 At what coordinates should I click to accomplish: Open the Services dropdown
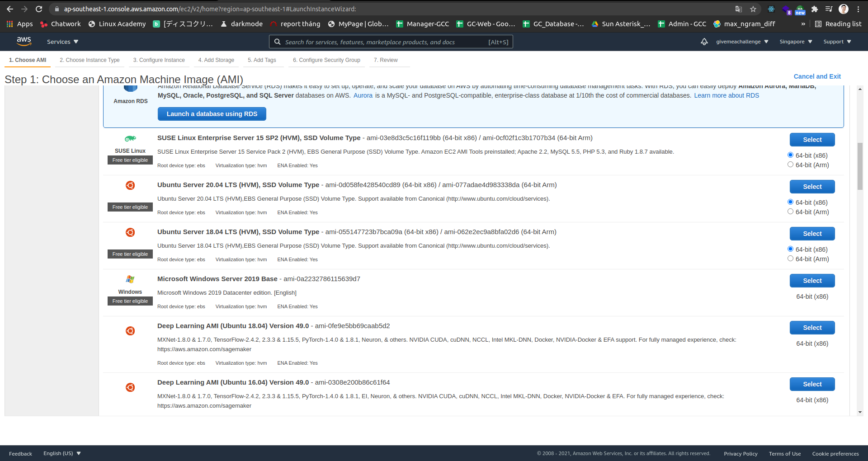pyautogui.click(x=62, y=42)
